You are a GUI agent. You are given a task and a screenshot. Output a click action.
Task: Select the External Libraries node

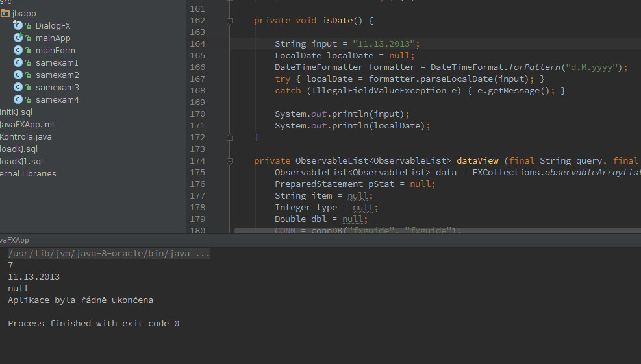point(28,174)
